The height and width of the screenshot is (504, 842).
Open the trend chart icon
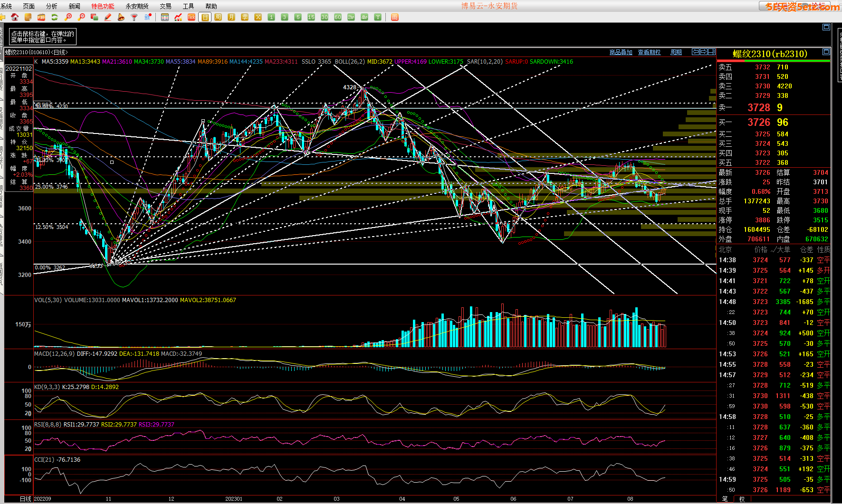[x=178, y=17]
